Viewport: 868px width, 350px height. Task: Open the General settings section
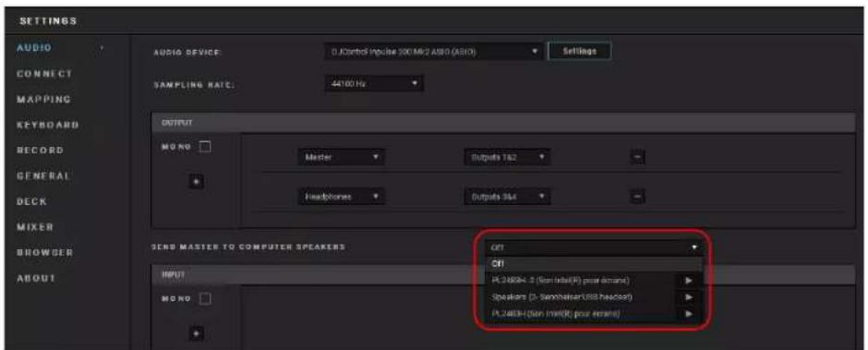(43, 176)
